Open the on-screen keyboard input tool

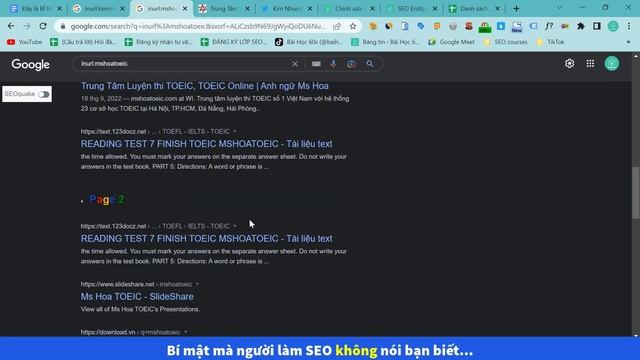pyautogui.click(x=316, y=64)
